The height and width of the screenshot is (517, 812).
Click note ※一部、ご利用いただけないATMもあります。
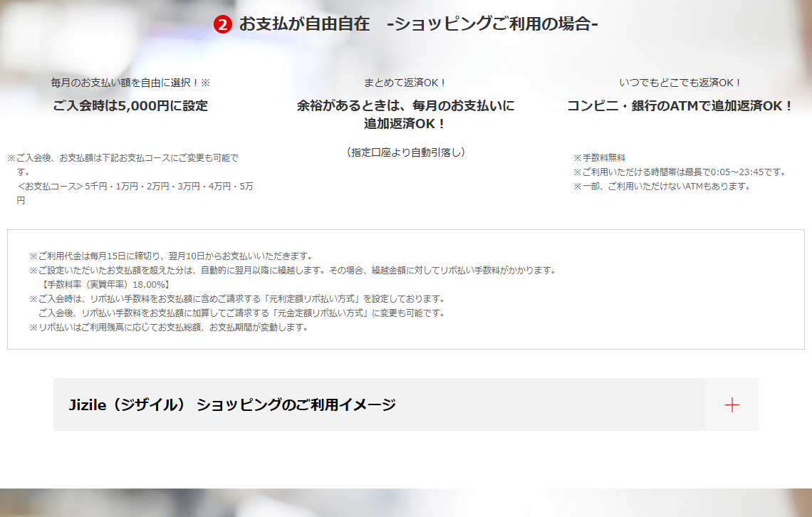tap(663, 186)
